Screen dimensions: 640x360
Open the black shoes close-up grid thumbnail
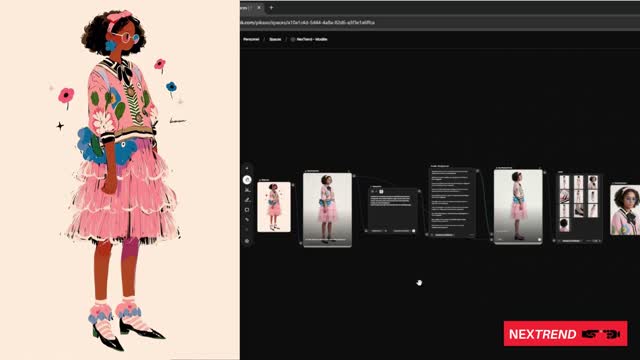(x=578, y=210)
